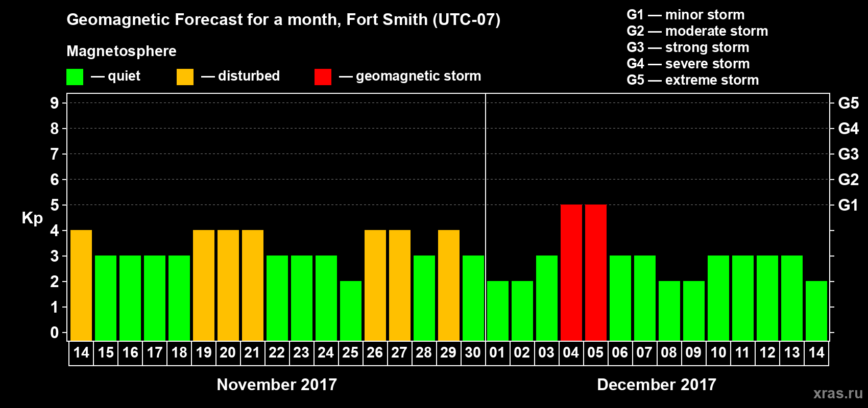Click the orange bar for November 26
Viewport: 868px width, 408px height.
point(375,285)
